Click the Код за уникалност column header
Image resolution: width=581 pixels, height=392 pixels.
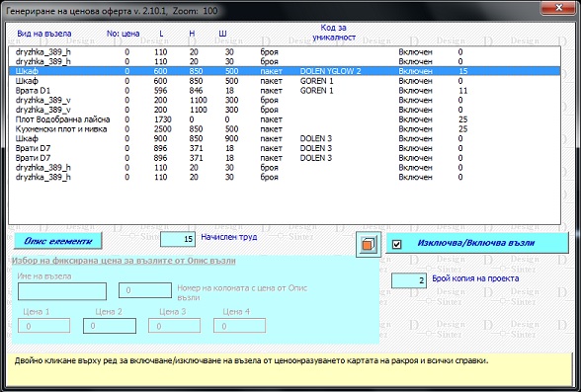click(334, 33)
